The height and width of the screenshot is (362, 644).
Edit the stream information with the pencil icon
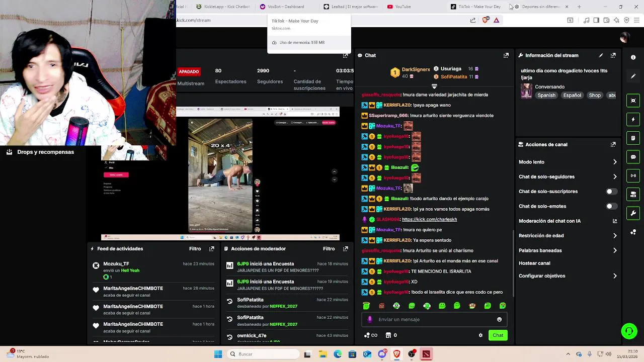tap(601, 55)
